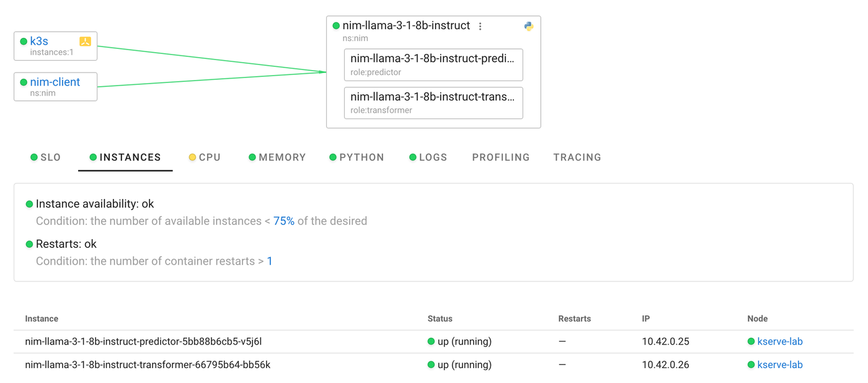Edit the 75% availability threshold

point(284,221)
